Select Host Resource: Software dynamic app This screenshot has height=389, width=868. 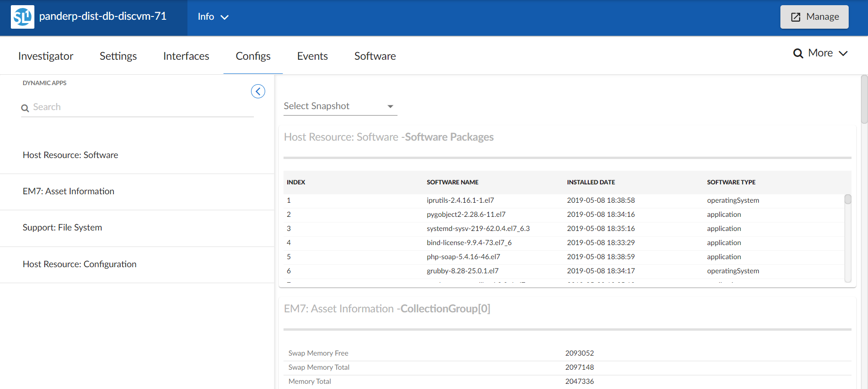coord(71,155)
